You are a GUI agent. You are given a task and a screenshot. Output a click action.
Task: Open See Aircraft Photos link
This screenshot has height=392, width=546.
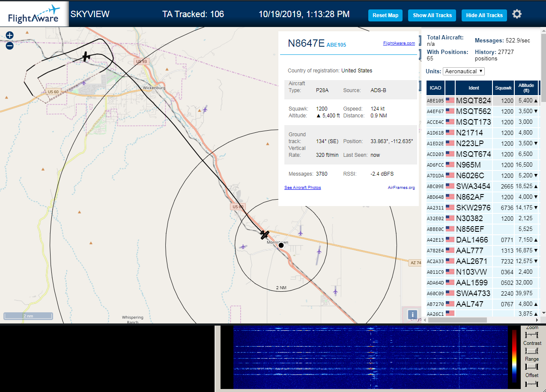302,188
